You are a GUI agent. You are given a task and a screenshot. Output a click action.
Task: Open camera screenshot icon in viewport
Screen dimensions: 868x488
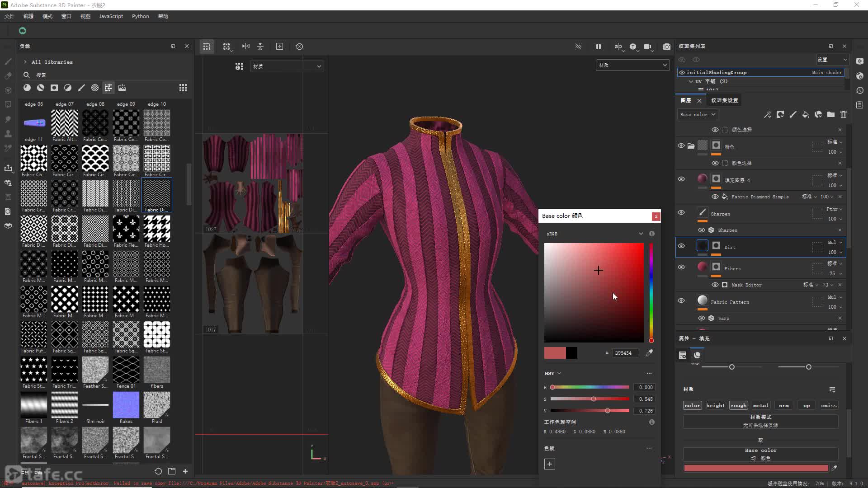click(667, 47)
